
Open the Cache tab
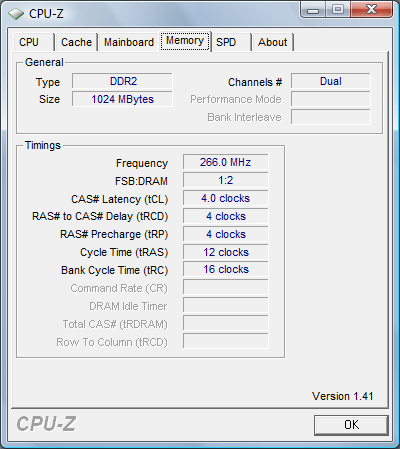(x=76, y=42)
